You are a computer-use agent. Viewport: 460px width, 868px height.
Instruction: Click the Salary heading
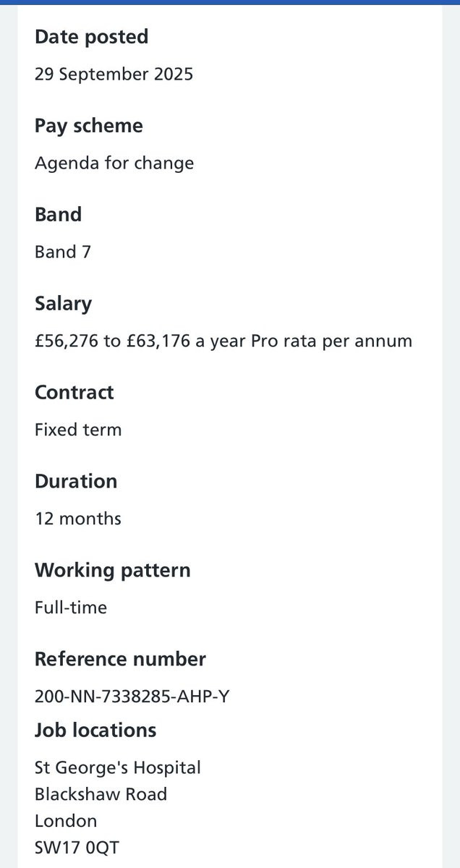63,304
